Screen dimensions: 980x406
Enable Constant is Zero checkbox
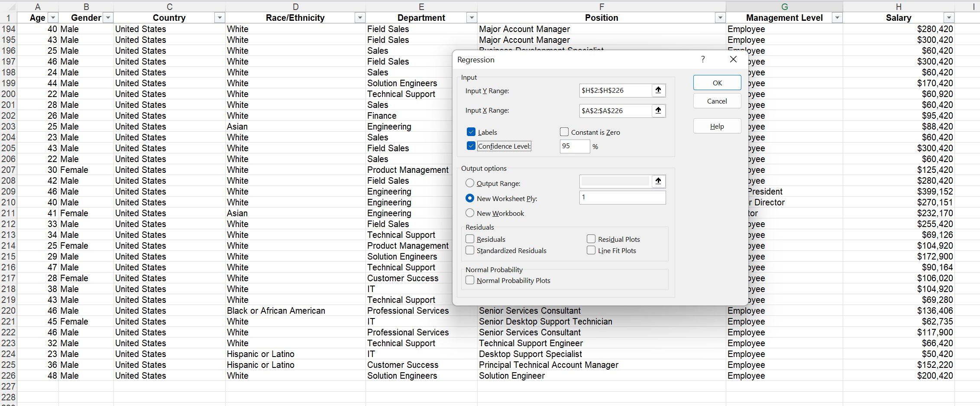(x=564, y=132)
